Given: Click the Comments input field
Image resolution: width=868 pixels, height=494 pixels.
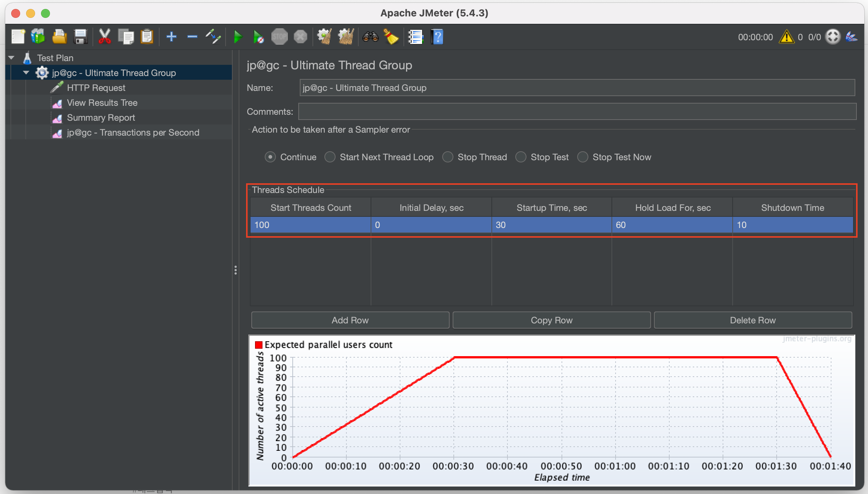Looking at the screenshot, I should (x=577, y=111).
